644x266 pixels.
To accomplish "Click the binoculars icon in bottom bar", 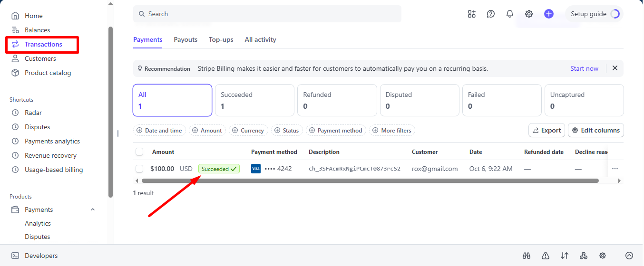I will 527,256.
